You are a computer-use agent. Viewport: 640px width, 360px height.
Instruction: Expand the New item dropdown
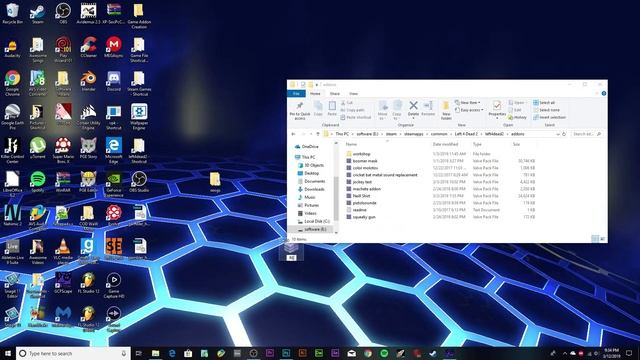click(468, 102)
